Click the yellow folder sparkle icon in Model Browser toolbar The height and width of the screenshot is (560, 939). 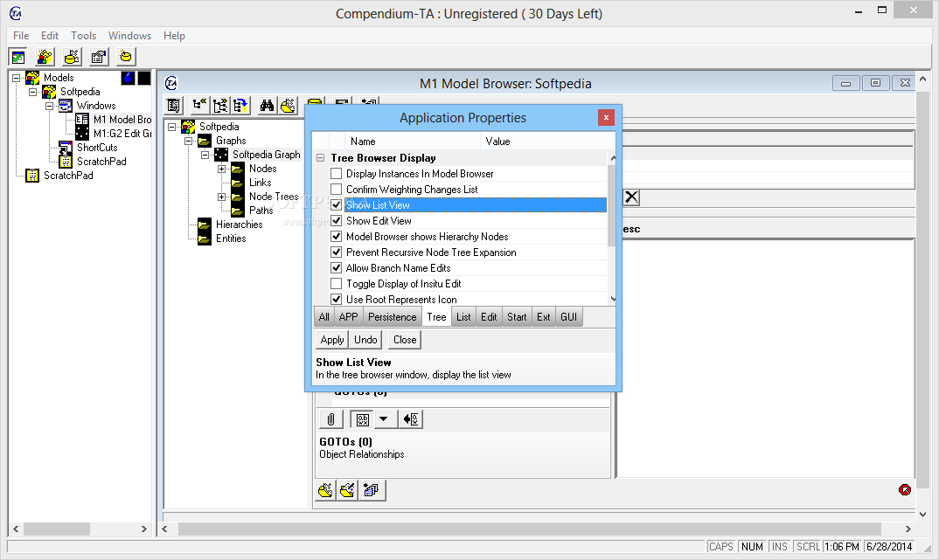pyautogui.click(x=289, y=106)
